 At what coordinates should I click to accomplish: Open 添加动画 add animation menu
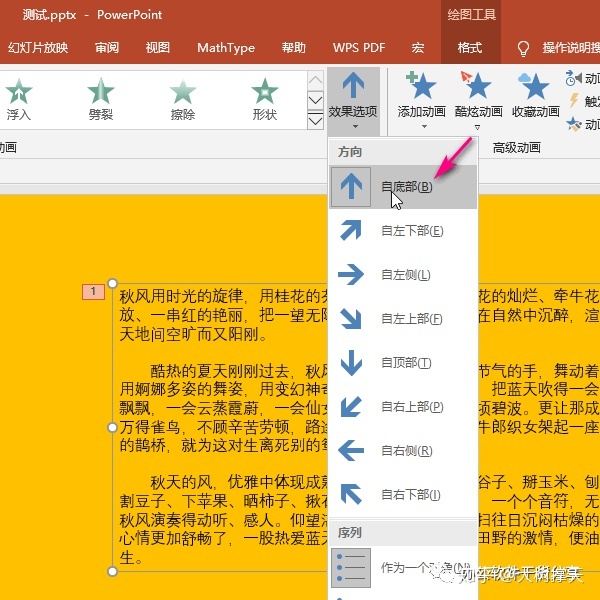421,101
